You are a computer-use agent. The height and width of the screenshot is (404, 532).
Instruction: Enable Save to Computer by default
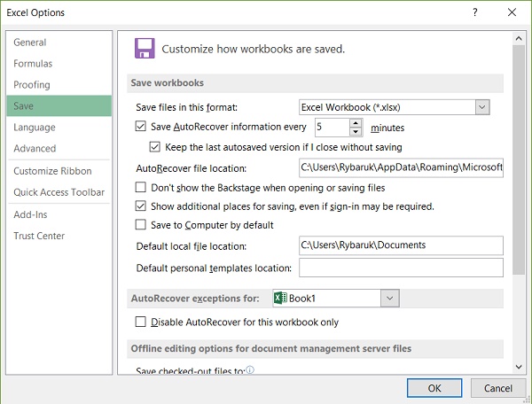[140, 225]
